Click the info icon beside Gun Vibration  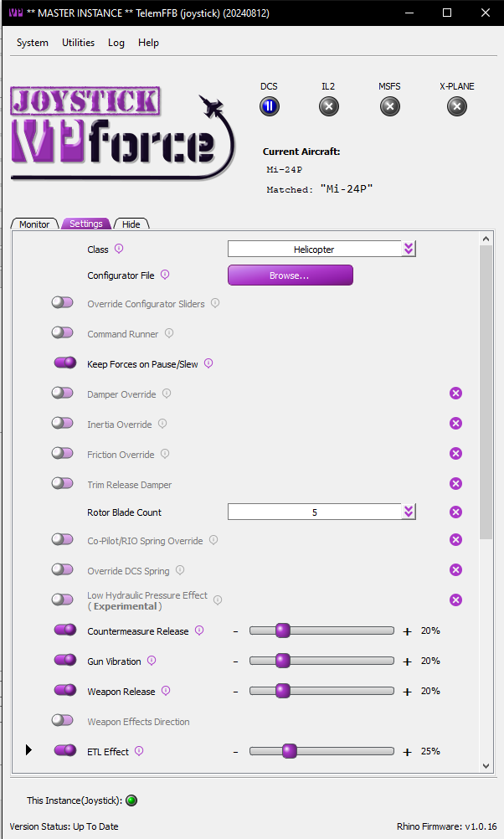coord(152,661)
